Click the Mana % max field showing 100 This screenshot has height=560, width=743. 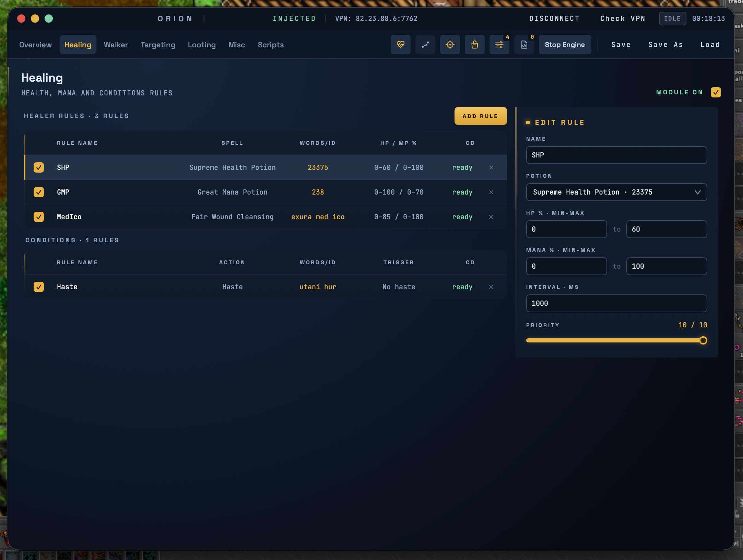(x=667, y=266)
